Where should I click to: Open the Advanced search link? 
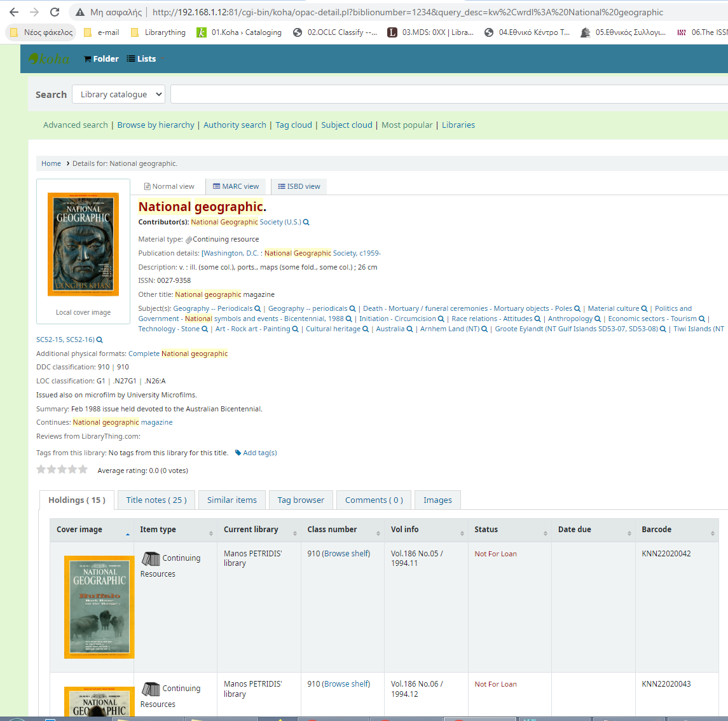click(x=75, y=125)
